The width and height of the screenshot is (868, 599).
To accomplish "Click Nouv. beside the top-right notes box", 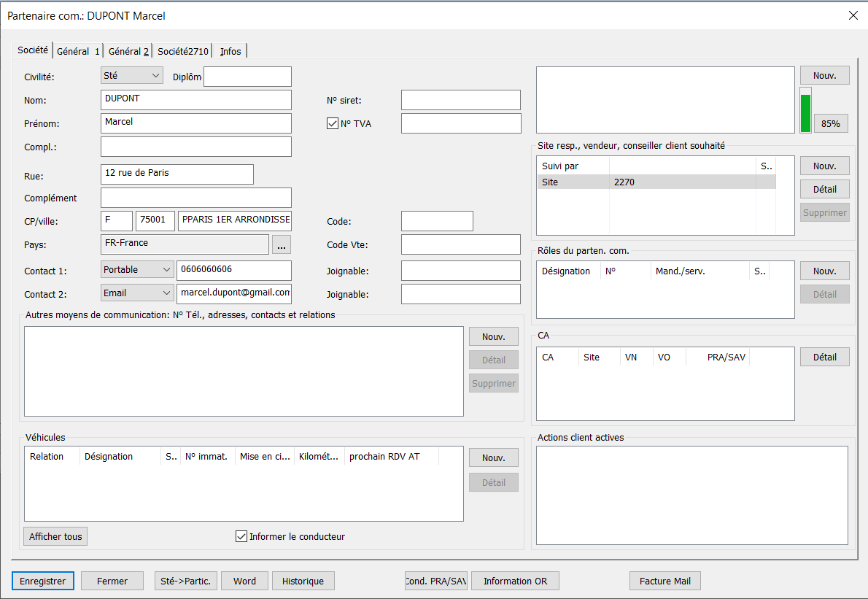I will point(825,75).
